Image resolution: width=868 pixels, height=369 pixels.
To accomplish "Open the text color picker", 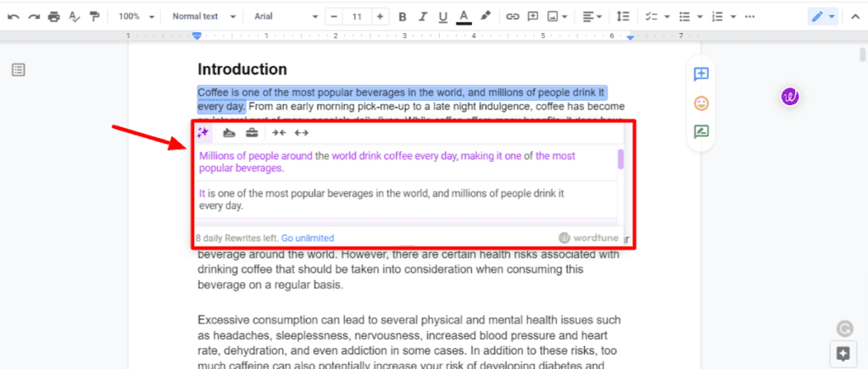I will pos(464,16).
